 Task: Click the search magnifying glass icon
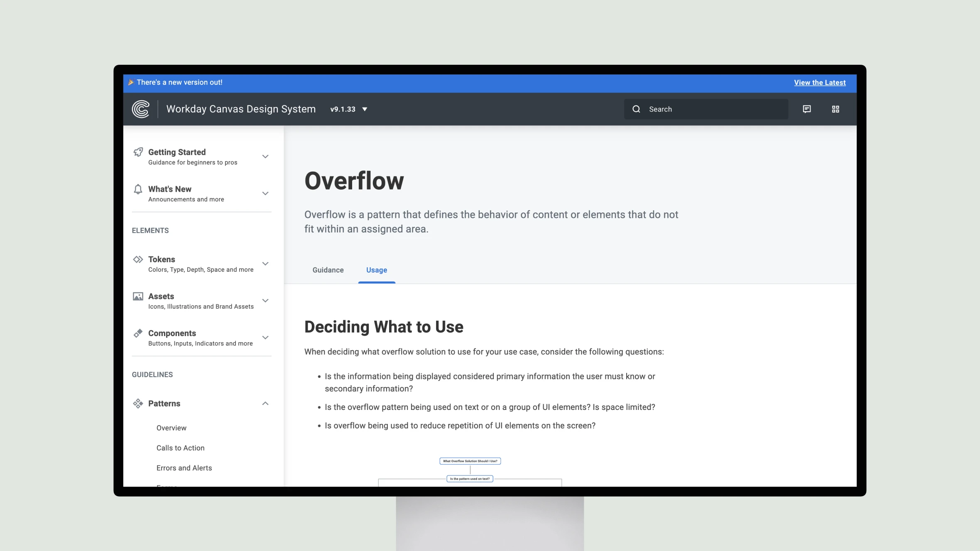636,108
